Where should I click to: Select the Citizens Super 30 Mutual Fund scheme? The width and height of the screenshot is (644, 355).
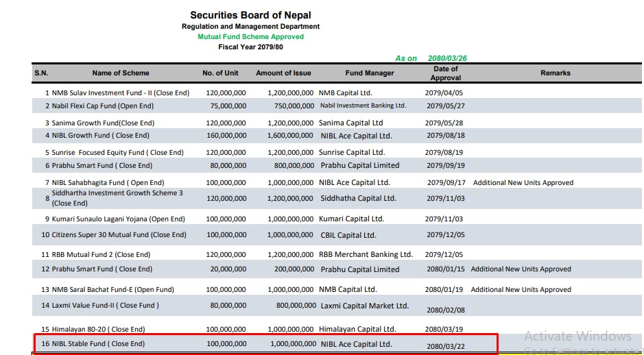click(119, 235)
